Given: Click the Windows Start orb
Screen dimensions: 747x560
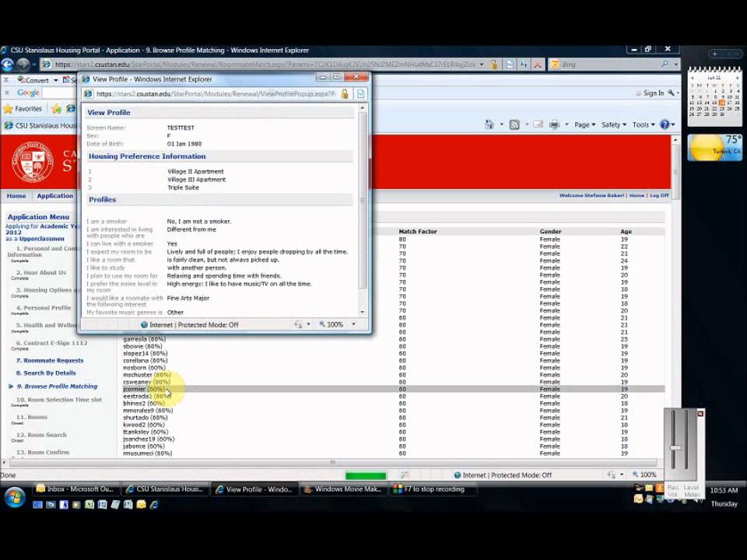Looking at the screenshot, I should (14, 497).
